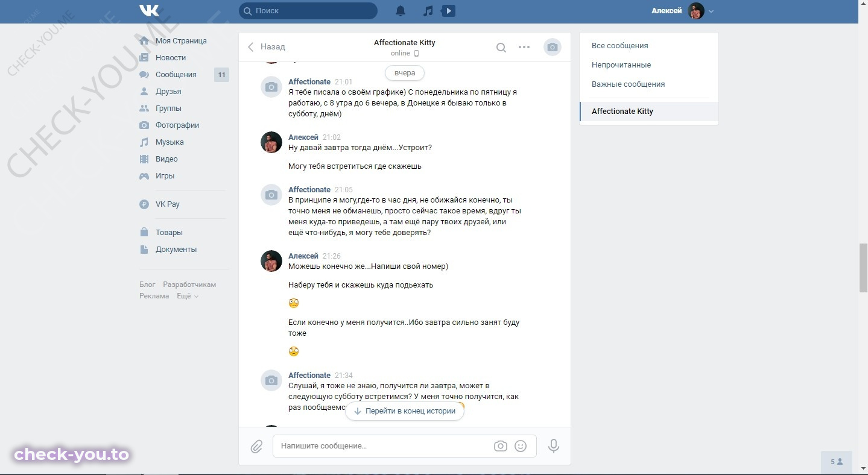Open Моя Страница in sidebar
Viewport: 868px width, 475px height.
181,41
